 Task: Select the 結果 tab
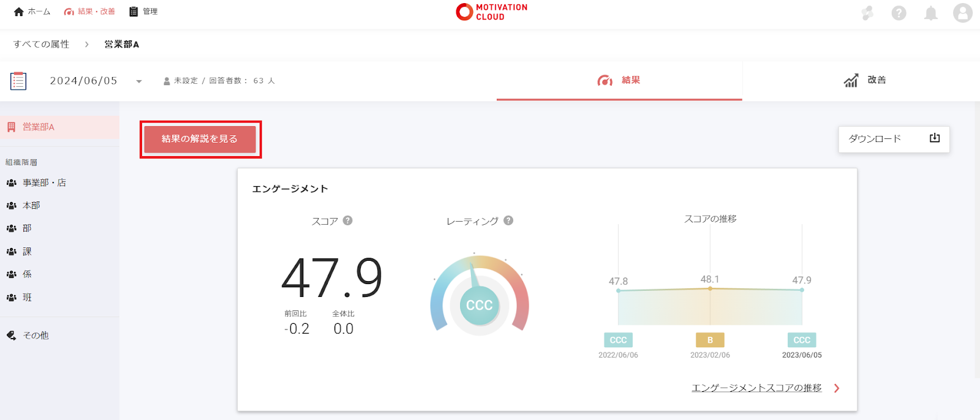(x=619, y=80)
